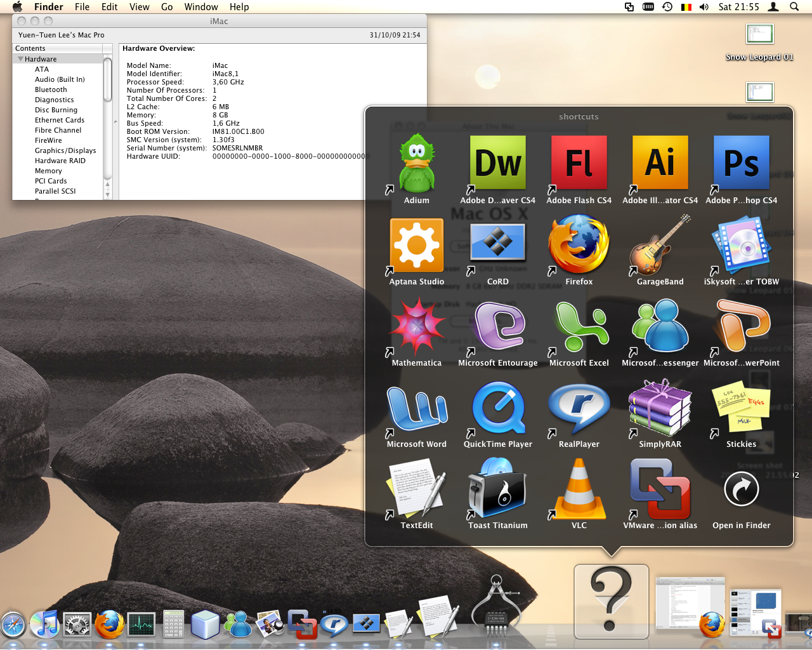
Task: Launch Mathematica from the shortcuts stack
Action: pos(417,326)
